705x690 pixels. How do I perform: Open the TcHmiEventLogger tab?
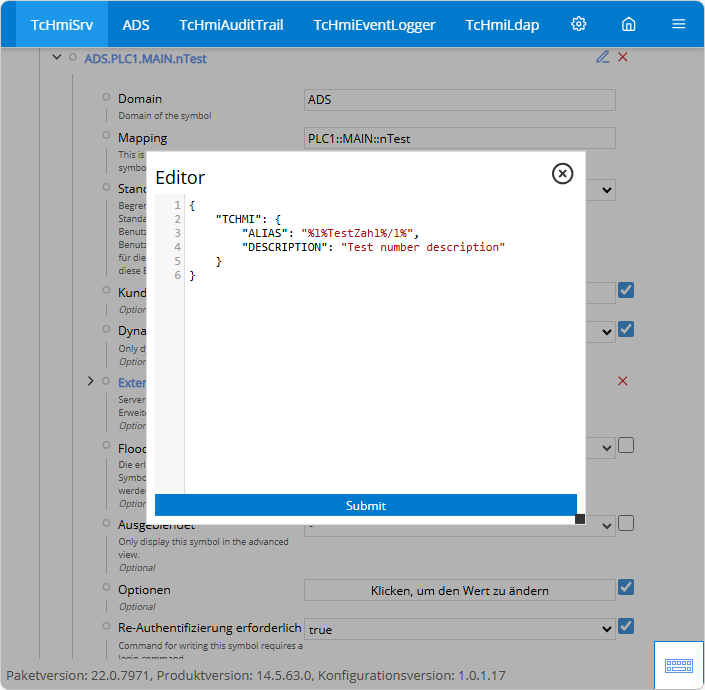point(374,25)
